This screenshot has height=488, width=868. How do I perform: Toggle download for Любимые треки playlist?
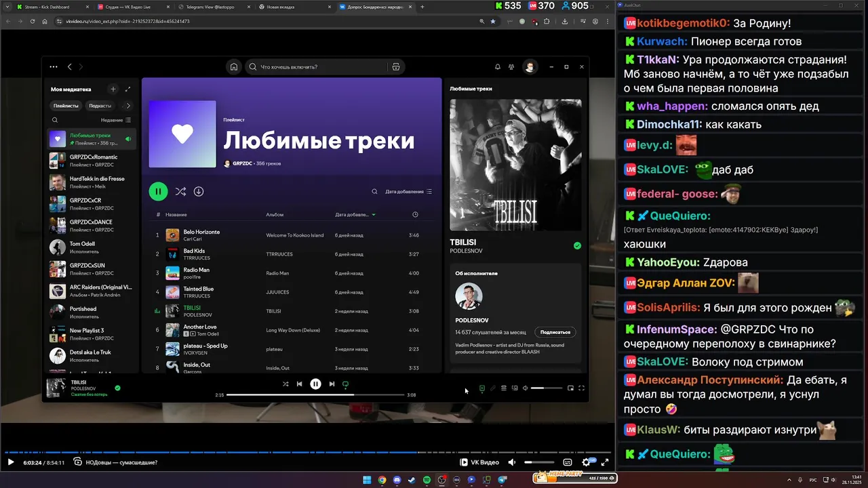(199, 192)
